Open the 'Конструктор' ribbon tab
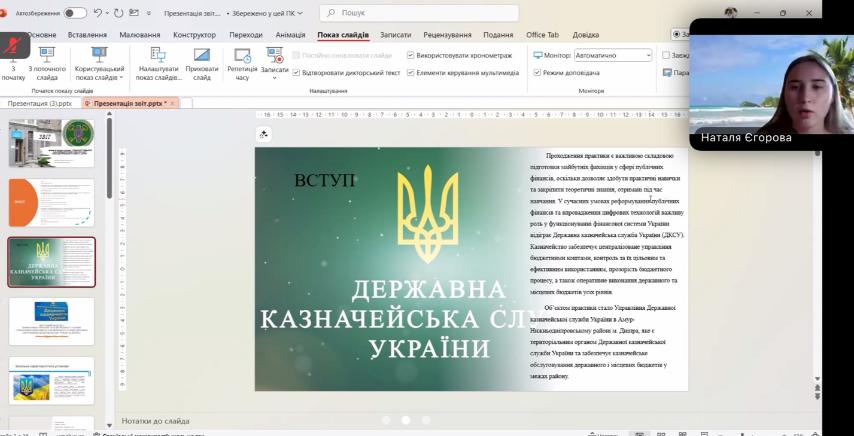854x436 pixels. (194, 35)
